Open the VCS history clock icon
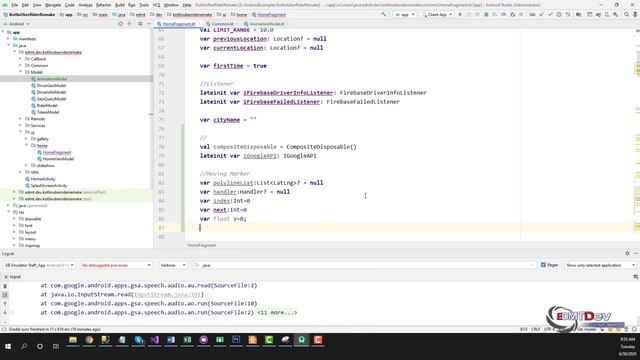The height and width of the screenshot is (360, 640). click(559, 15)
